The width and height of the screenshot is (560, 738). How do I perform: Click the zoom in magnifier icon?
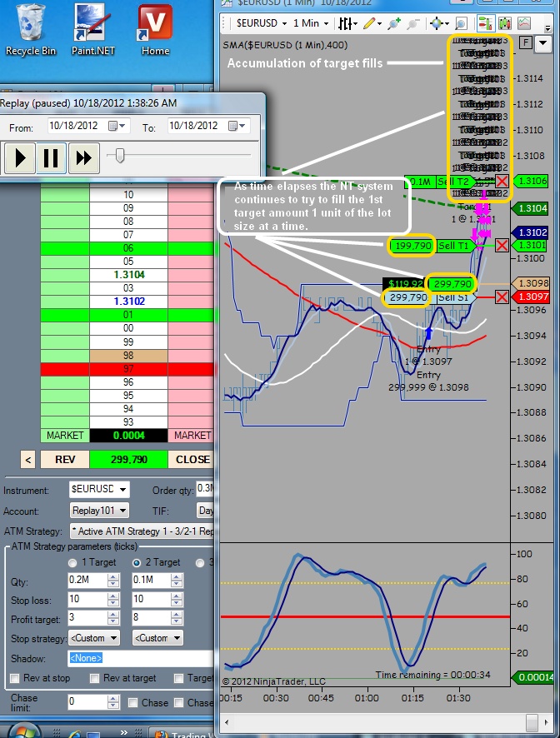(393, 23)
